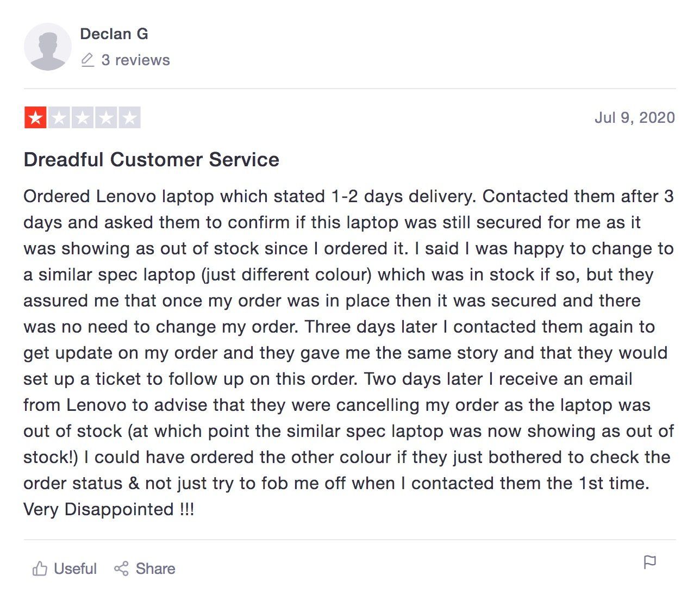Click the pencil icon beside 3 reviews
The image size is (700, 600).
tap(87, 60)
